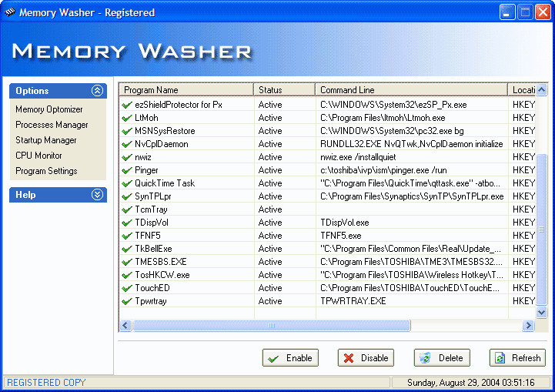Click command line C:\WINDOWS\System32\ezSP_Px.exe
The width and height of the screenshot is (555, 392).
[x=393, y=105]
